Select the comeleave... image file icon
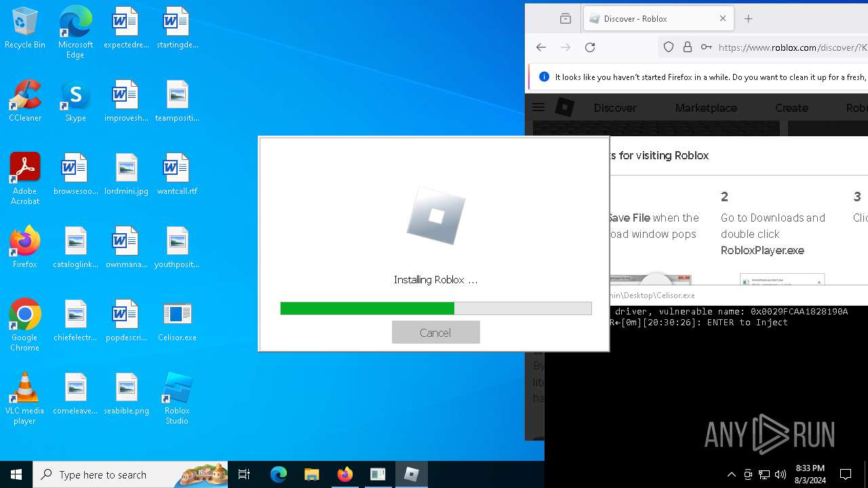 (x=75, y=394)
